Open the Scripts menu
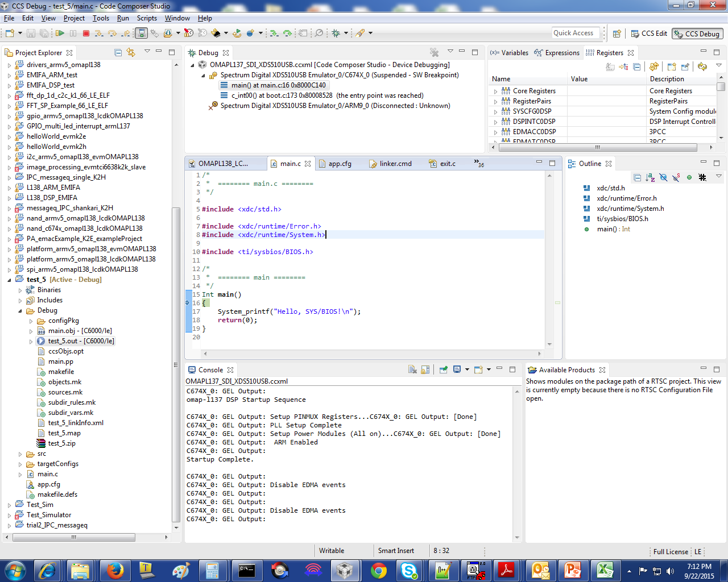The image size is (728, 582). coord(147,18)
